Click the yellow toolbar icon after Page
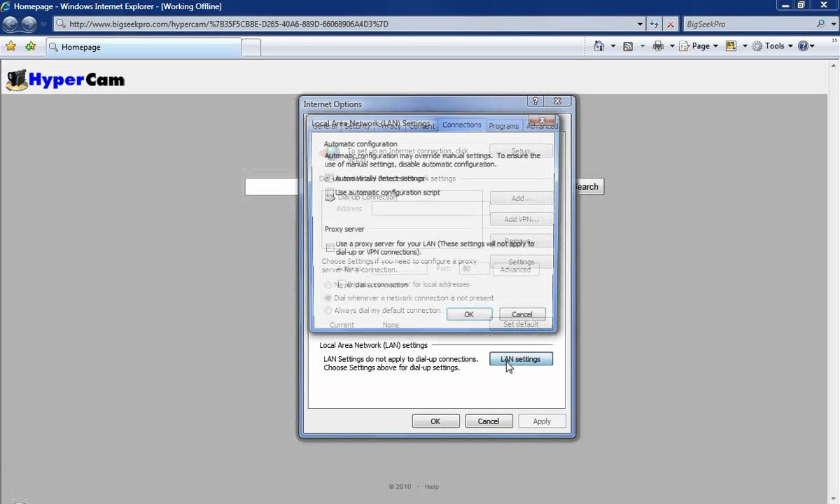The width and height of the screenshot is (840, 504). [x=731, y=46]
